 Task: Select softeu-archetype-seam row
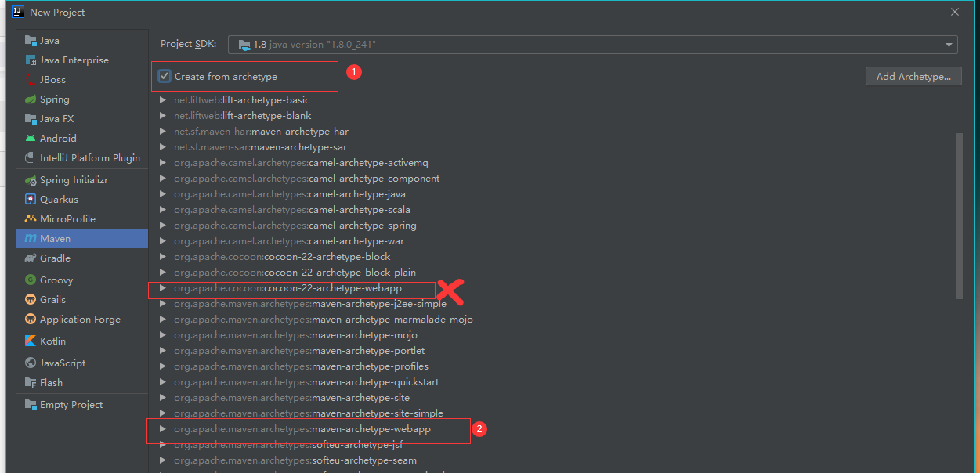pos(555,460)
